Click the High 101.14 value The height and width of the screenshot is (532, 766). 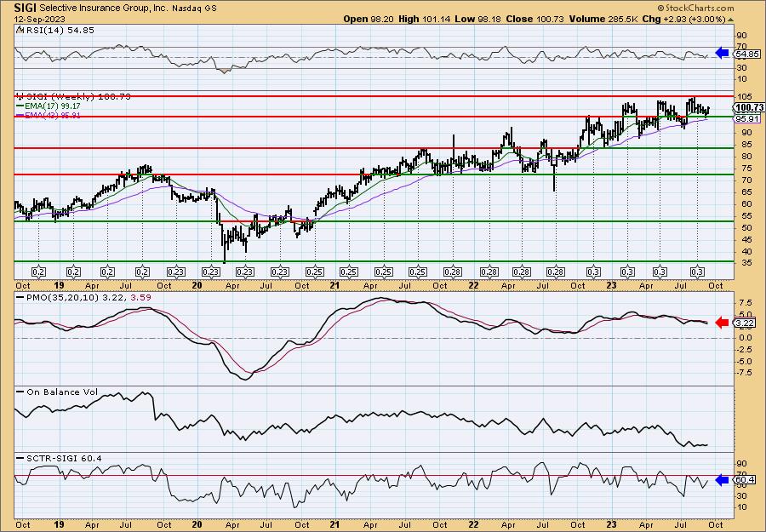[424, 19]
